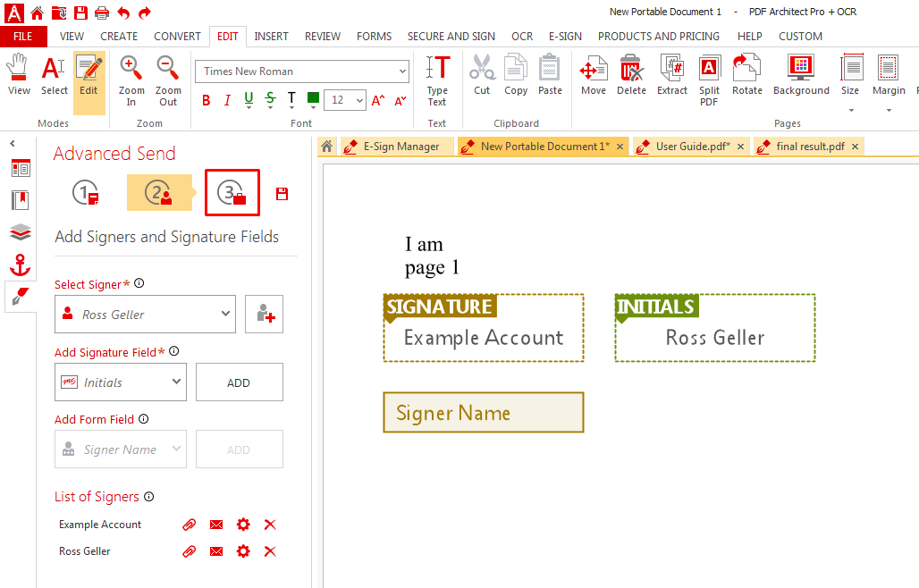The height and width of the screenshot is (588, 919).
Task: Open the anchor destinations panel
Action: point(21,265)
